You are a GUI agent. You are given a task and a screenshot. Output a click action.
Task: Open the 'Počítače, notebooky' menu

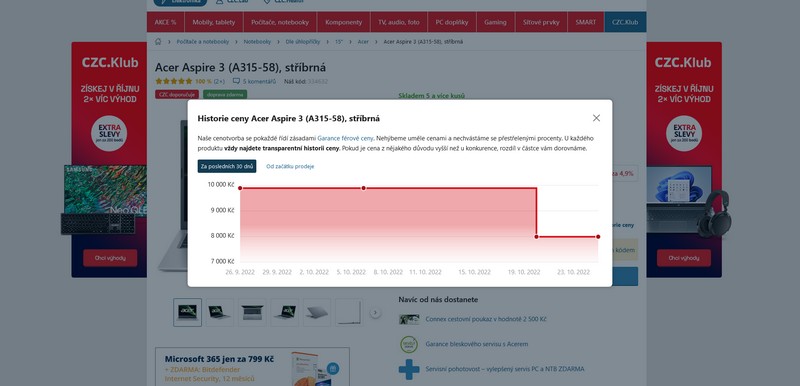280,22
